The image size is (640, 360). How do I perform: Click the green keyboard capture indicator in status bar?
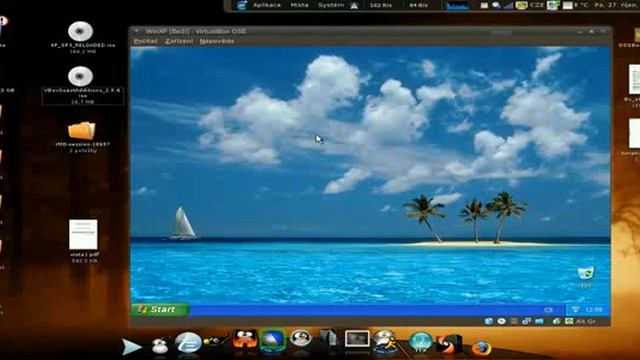tap(569, 322)
